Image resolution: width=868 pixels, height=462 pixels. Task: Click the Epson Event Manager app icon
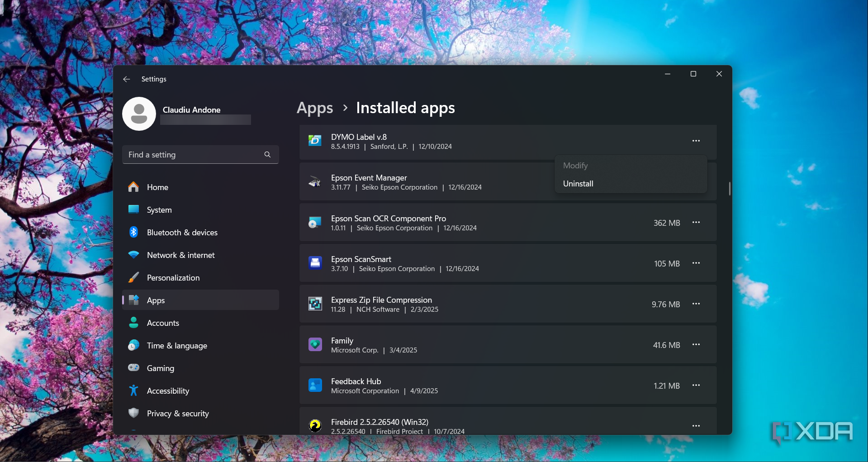(315, 182)
